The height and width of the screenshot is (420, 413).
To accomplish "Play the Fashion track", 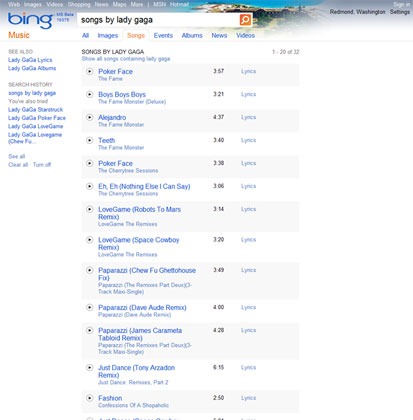I will (x=90, y=398).
